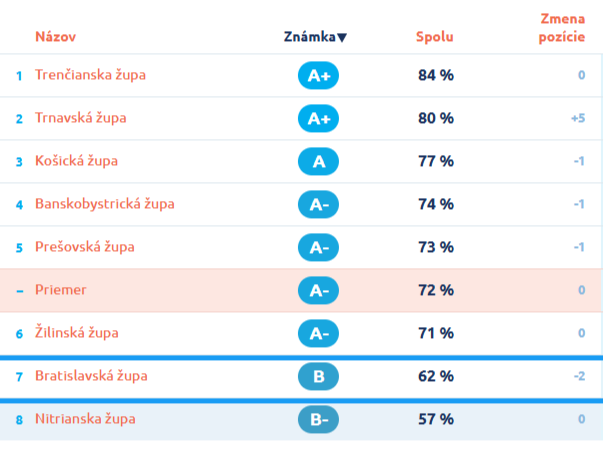Viewport: 603px width, 452px height.
Task: Toggle sort arrow next to Známka
Action: pos(342,37)
